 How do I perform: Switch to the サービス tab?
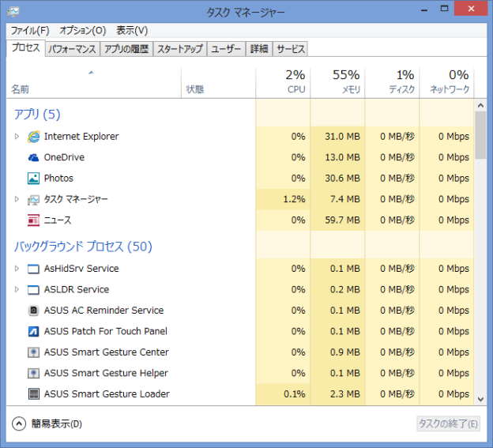point(291,49)
